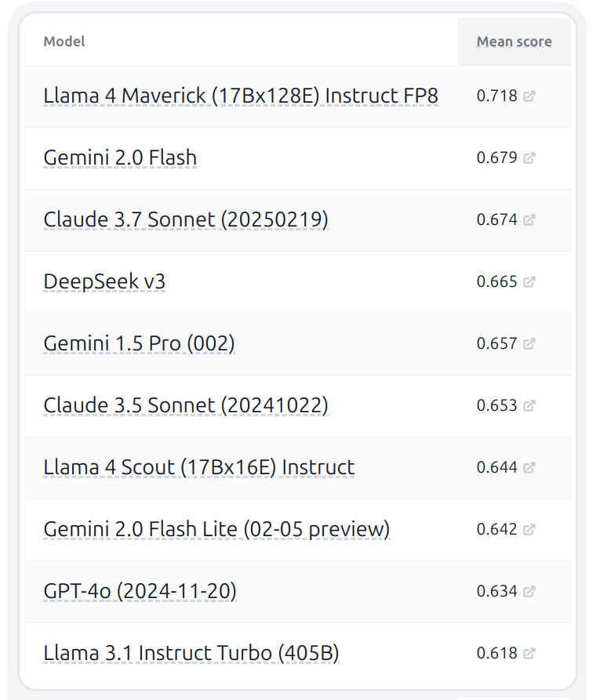Screen dimensions: 607x700
Task: Click the DeepSeek v3 model name
Action: tap(104, 281)
